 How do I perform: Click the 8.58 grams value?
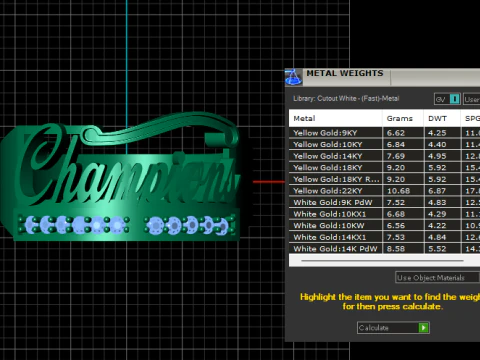pos(396,249)
